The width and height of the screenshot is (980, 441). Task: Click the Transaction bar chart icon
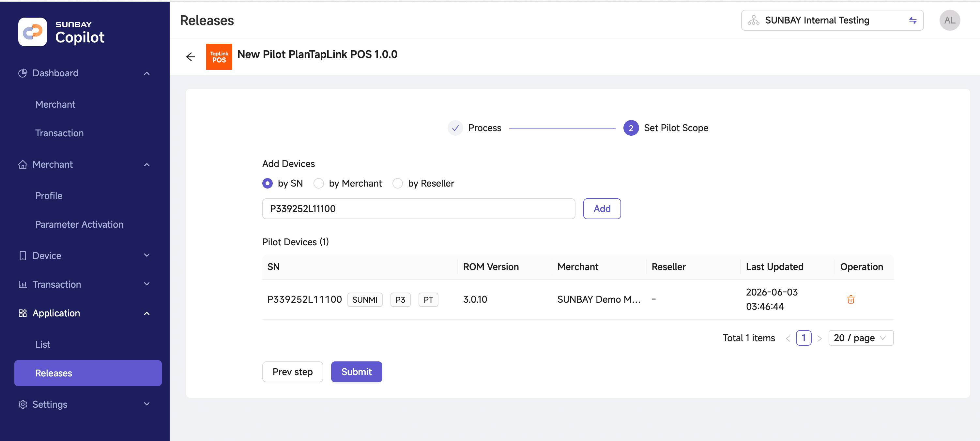click(x=23, y=284)
